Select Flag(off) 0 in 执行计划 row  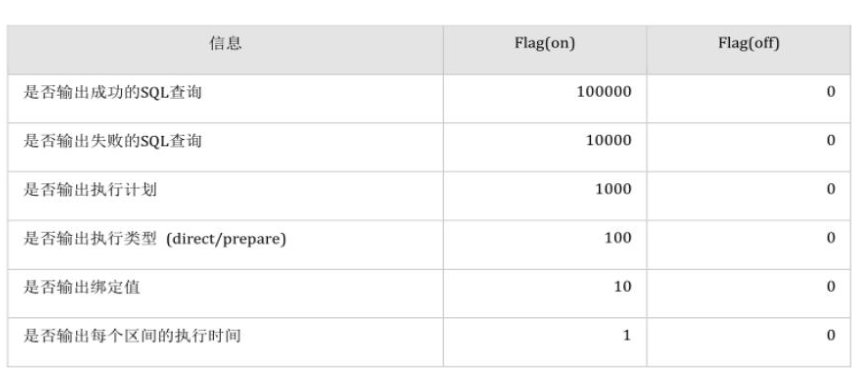pos(831,189)
